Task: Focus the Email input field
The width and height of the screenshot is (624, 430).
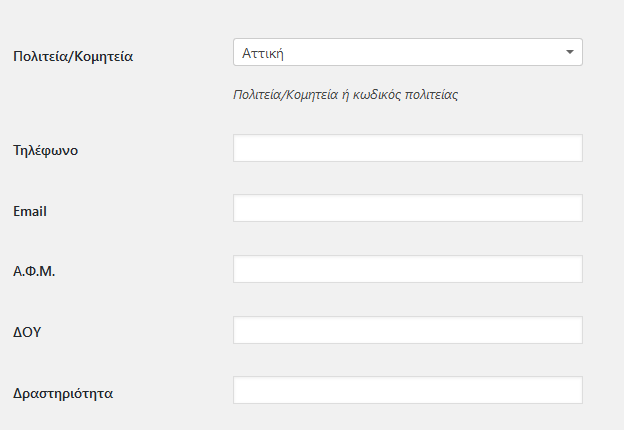Action: (x=407, y=208)
